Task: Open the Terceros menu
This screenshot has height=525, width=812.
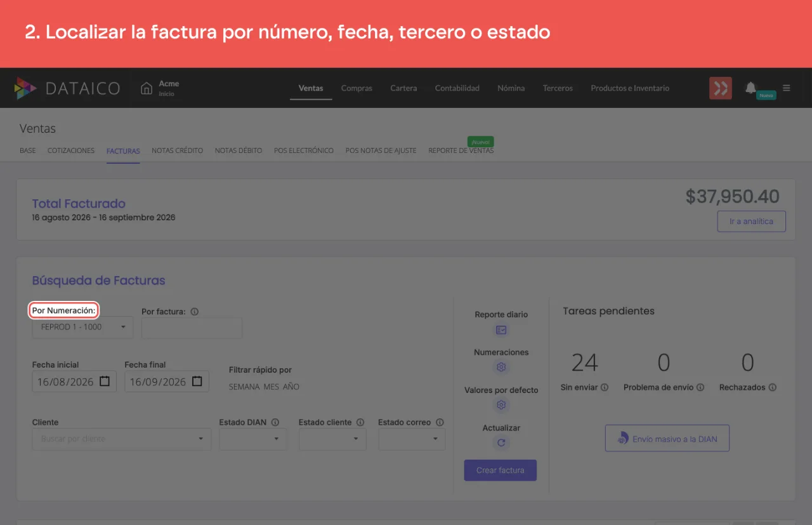Action: [558, 88]
